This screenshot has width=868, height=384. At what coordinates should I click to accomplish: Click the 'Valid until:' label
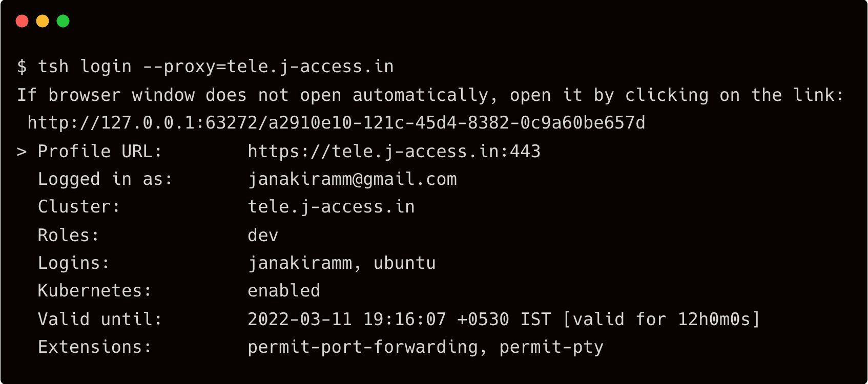pos(100,319)
